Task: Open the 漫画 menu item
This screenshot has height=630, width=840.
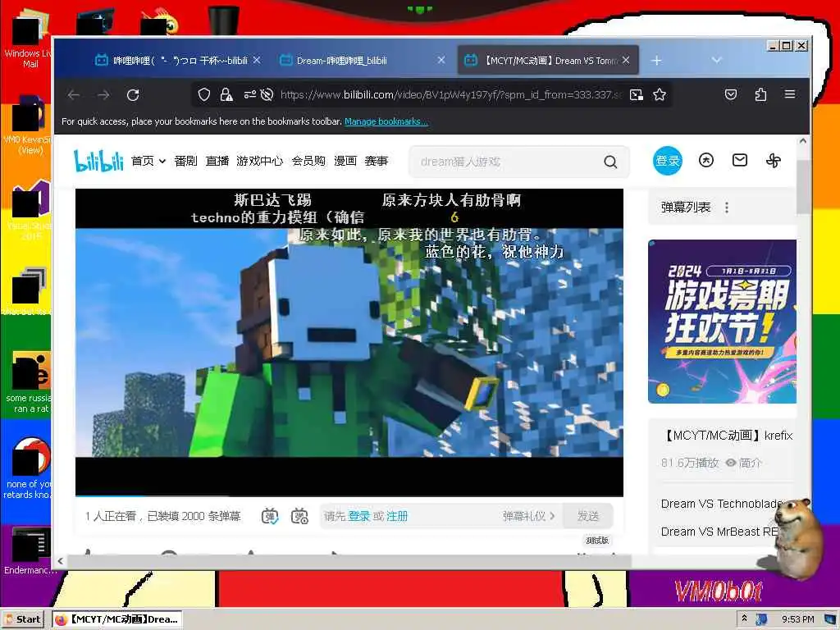Action: tap(345, 162)
